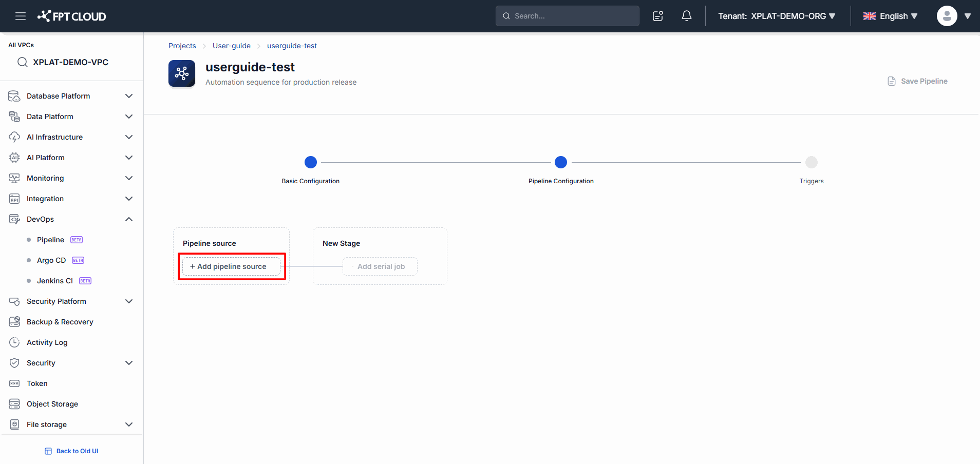Click Add pipeline source button
The image size is (980, 464).
pyautogui.click(x=232, y=266)
